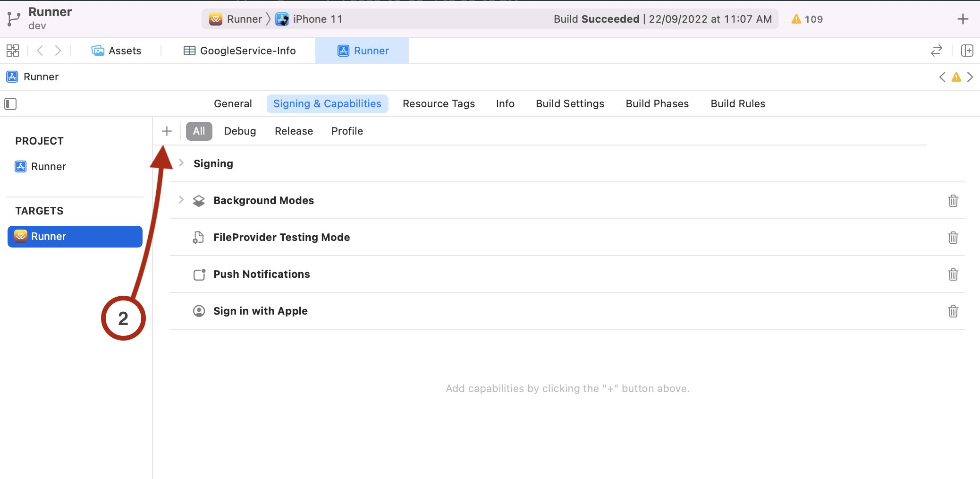Screen dimensions: 980x479
Task: Select the Runner editor tab
Action: point(362,51)
